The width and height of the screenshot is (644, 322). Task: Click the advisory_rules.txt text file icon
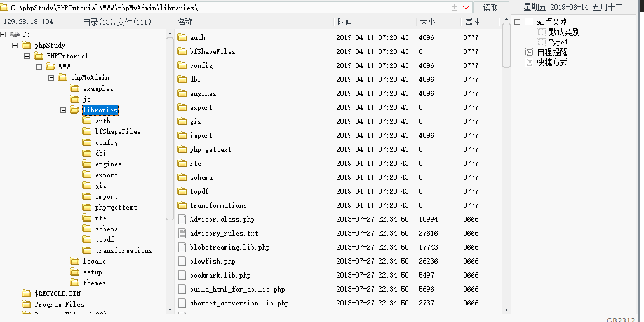coord(182,233)
